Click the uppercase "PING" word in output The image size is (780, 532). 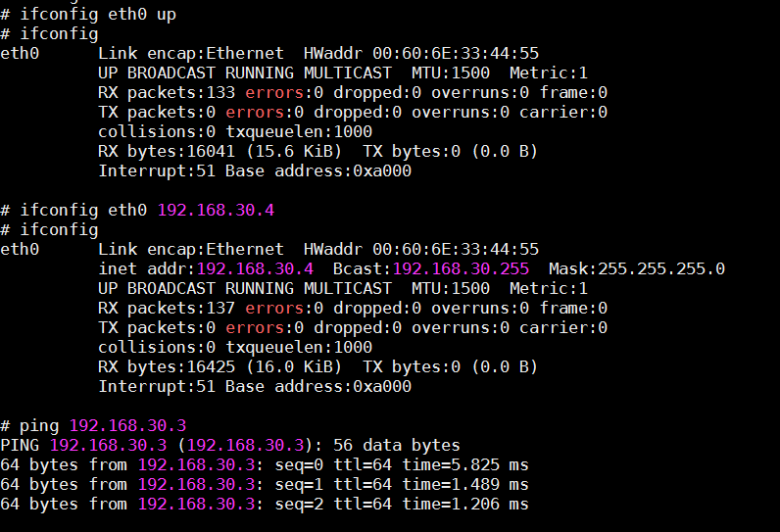click(x=20, y=446)
